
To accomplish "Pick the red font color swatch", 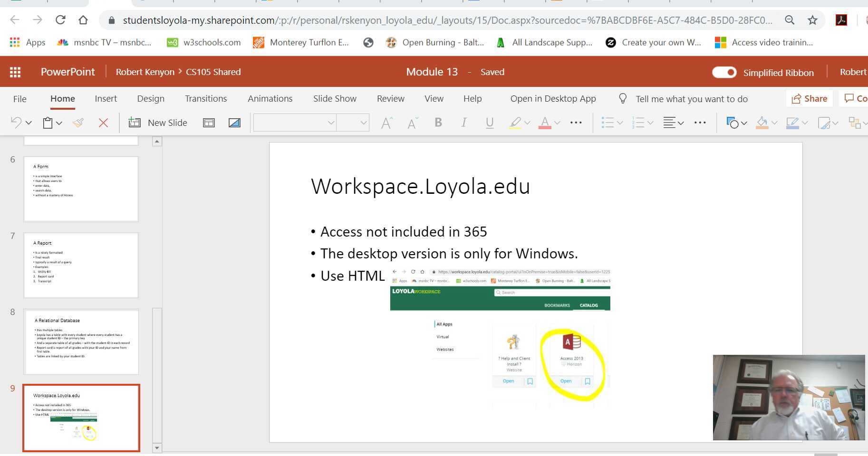I will 545,123.
